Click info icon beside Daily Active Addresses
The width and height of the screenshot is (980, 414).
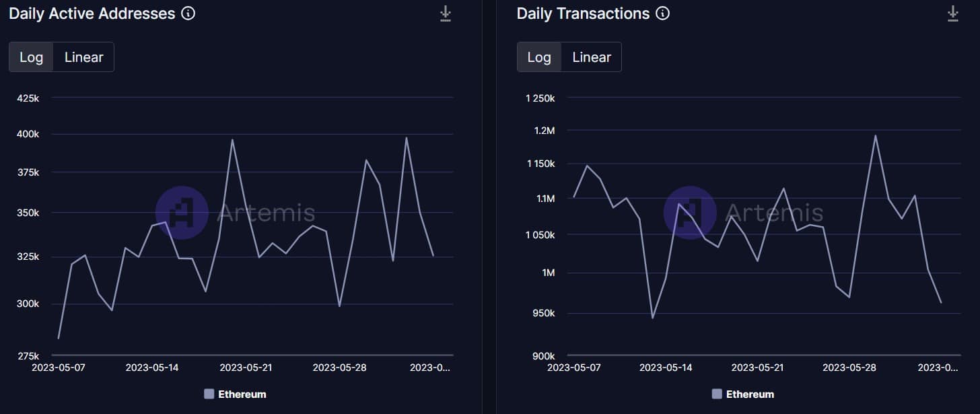click(188, 13)
